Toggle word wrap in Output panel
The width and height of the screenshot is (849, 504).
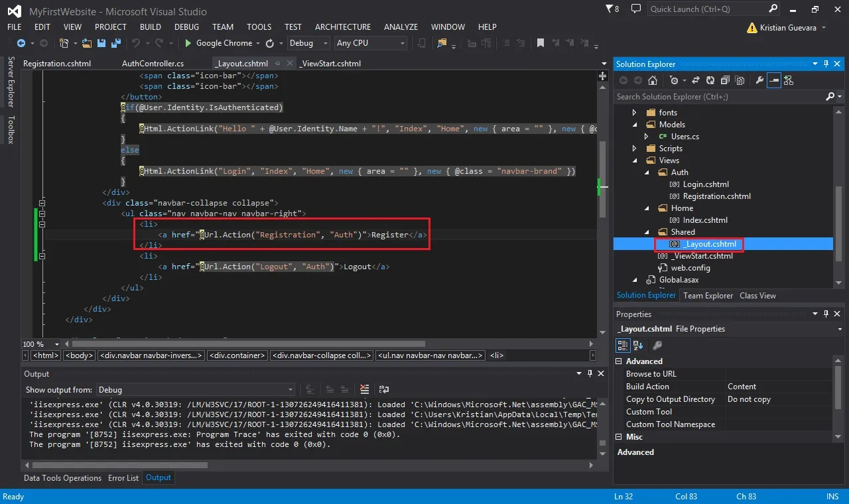[383, 389]
